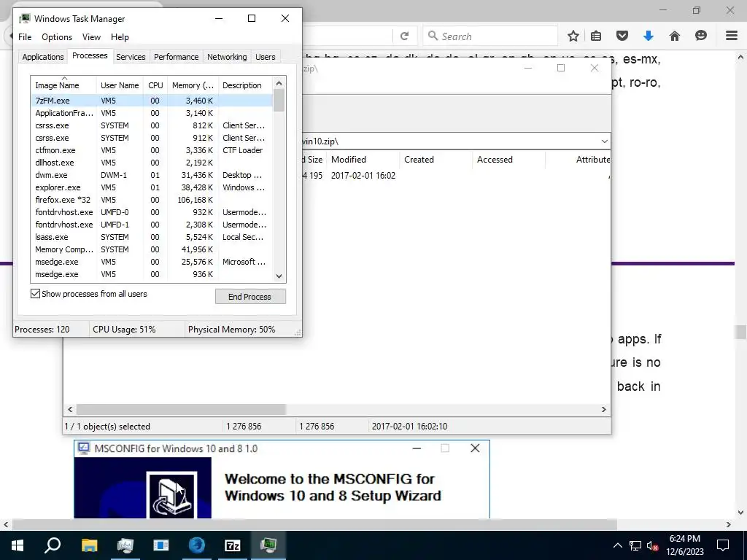Click the MSCONFIG setup wizard title icon
Viewport: 747px width, 560px height.
pos(83,448)
